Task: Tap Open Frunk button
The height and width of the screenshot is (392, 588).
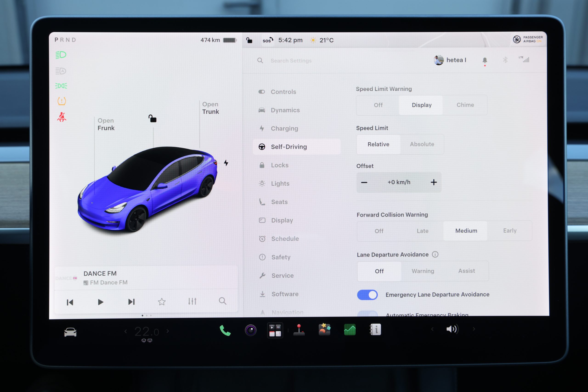Action: tap(106, 124)
